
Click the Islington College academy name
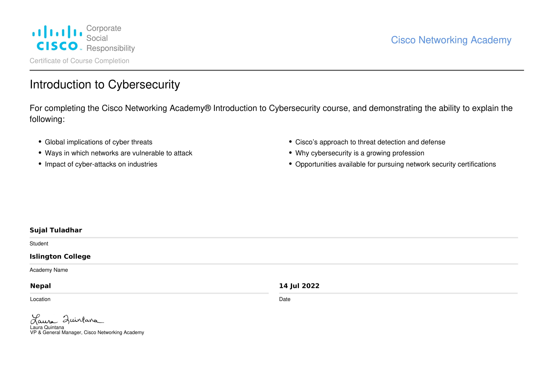(60, 257)
